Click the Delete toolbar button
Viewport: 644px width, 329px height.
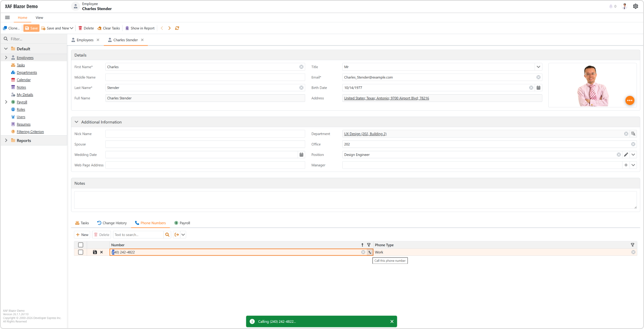click(x=86, y=28)
